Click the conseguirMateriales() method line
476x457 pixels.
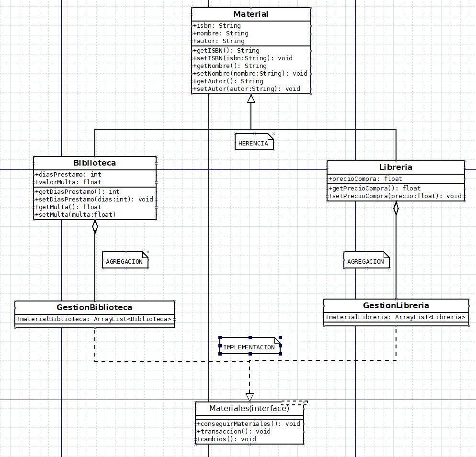[249, 424]
